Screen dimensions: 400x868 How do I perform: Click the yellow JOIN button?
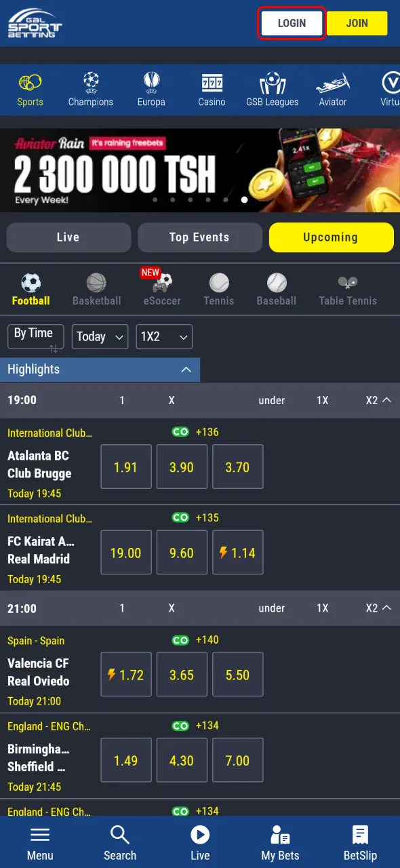[357, 23]
